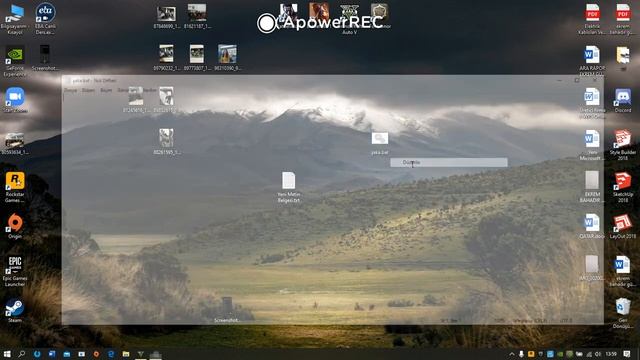Open the QATAR.docx Word document
The height and width of the screenshot is (360, 640).
coord(592,227)
